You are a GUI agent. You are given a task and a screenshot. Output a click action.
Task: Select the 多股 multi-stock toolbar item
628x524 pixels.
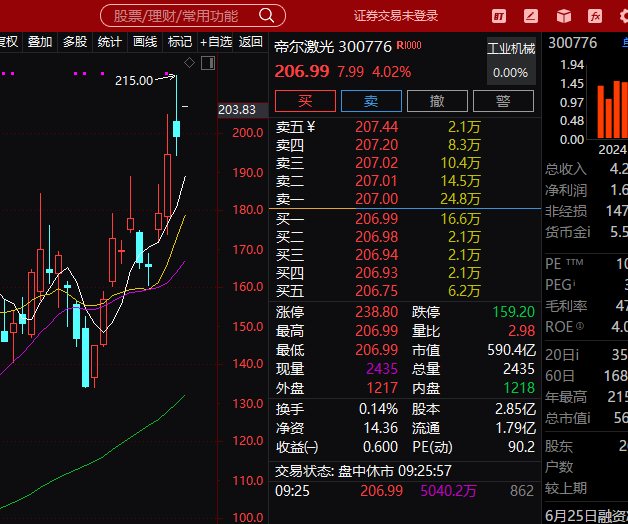(75, 42)
